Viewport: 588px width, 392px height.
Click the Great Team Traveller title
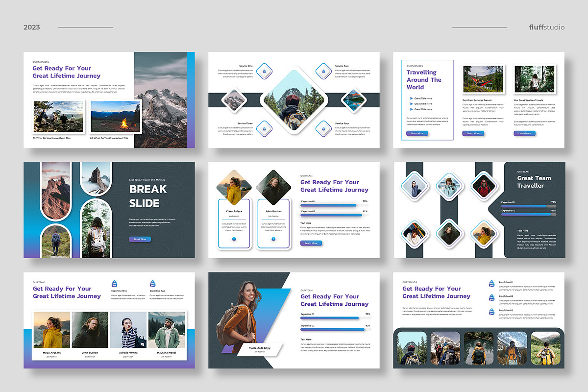(x=534, y=182)
